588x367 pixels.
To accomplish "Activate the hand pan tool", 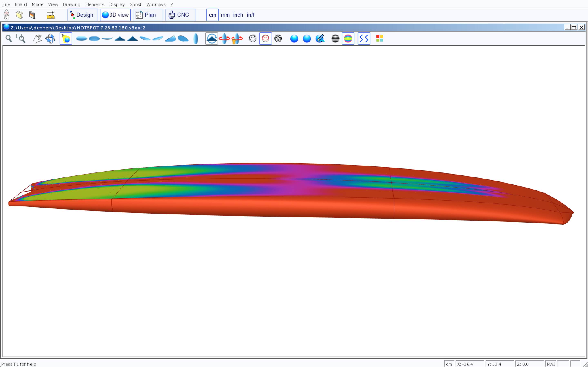I will coord(37,38).
